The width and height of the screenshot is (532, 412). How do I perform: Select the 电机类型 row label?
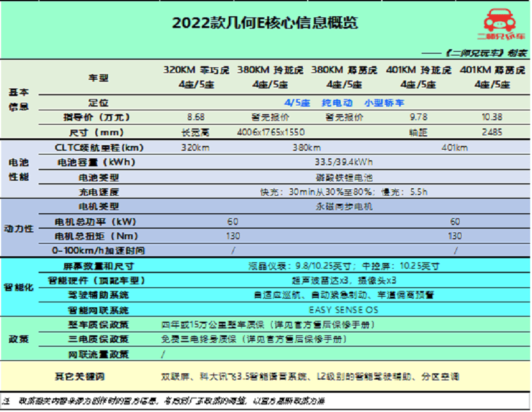point(98,207)
